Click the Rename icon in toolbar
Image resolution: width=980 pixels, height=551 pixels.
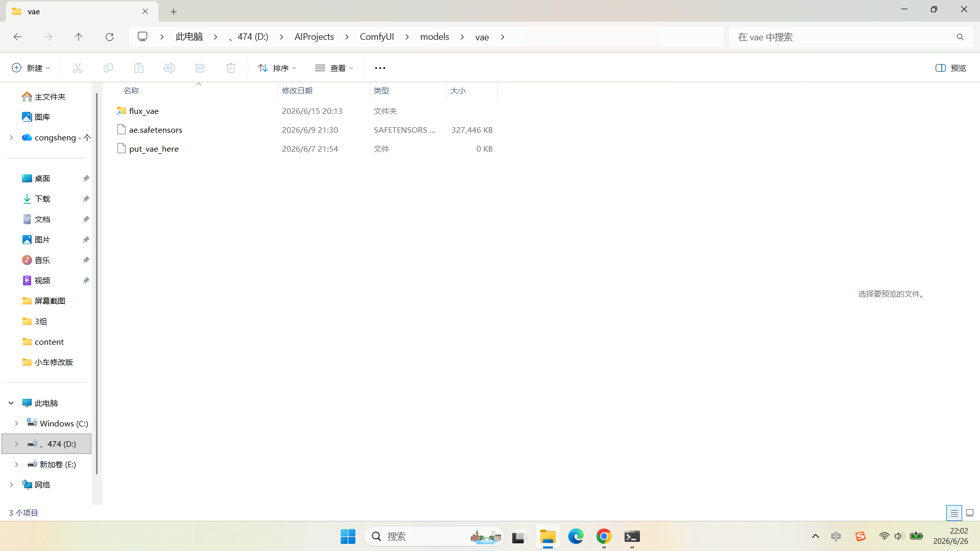(x=170, y=68)
